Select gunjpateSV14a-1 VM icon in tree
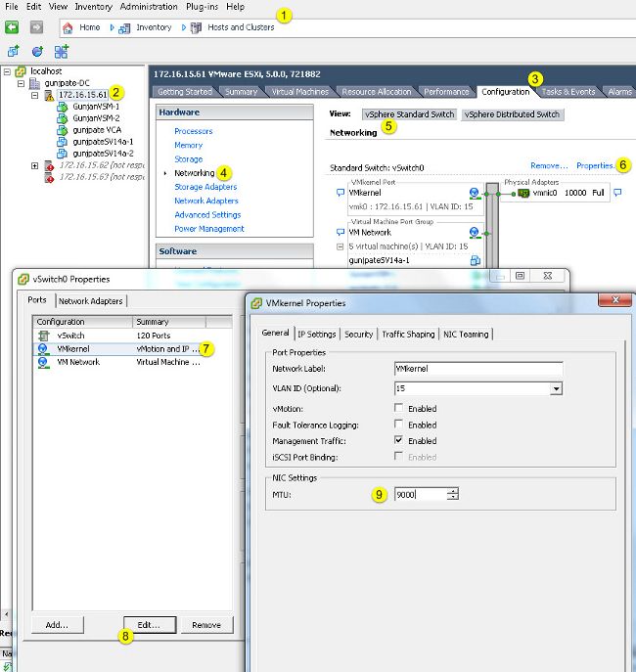636x672 pixels. [63, 142]
